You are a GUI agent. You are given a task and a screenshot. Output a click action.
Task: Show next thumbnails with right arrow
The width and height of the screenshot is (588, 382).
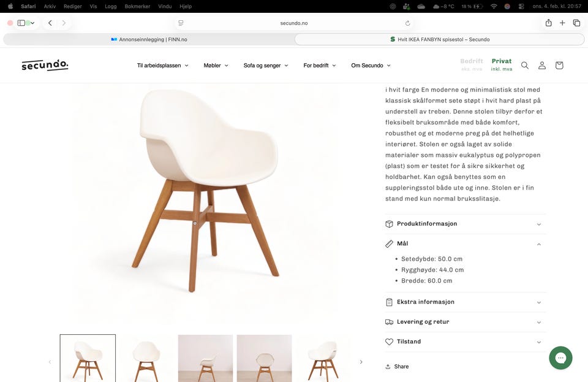(361, 362)
